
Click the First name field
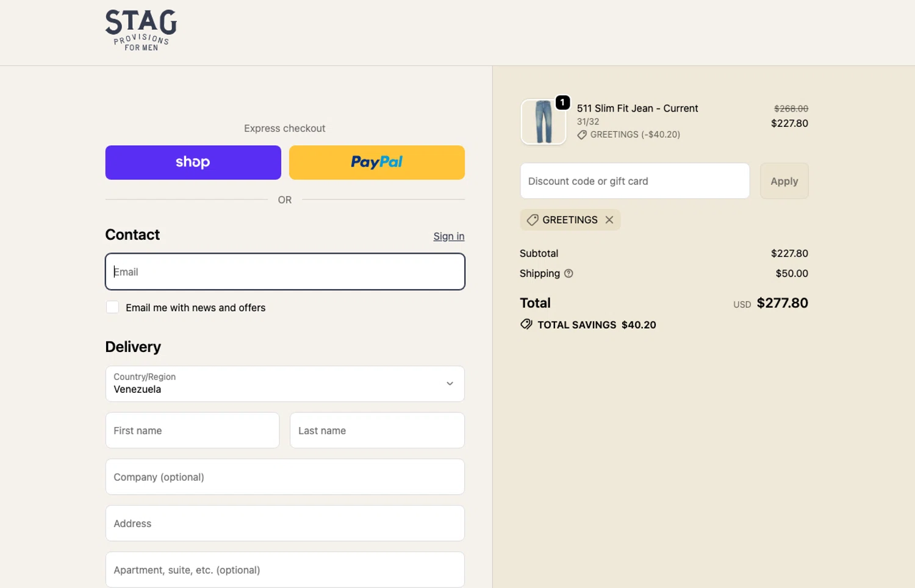tap(192, 430)
